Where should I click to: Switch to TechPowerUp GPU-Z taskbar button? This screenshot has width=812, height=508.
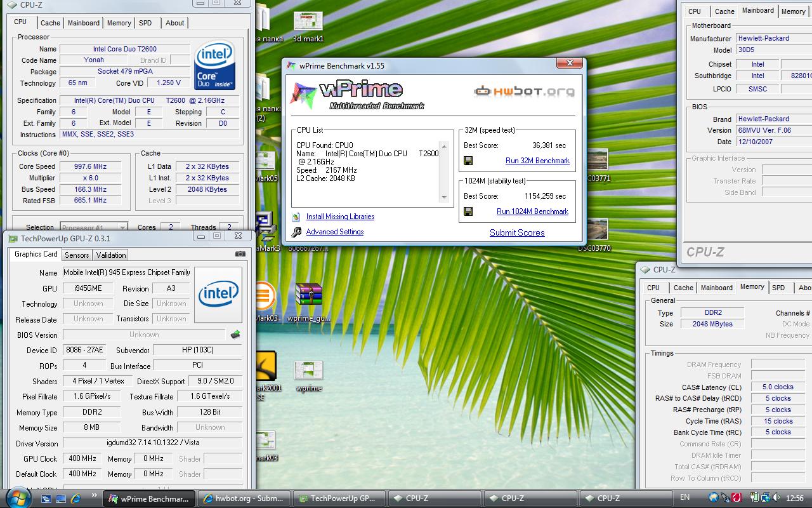coord(339,498)
